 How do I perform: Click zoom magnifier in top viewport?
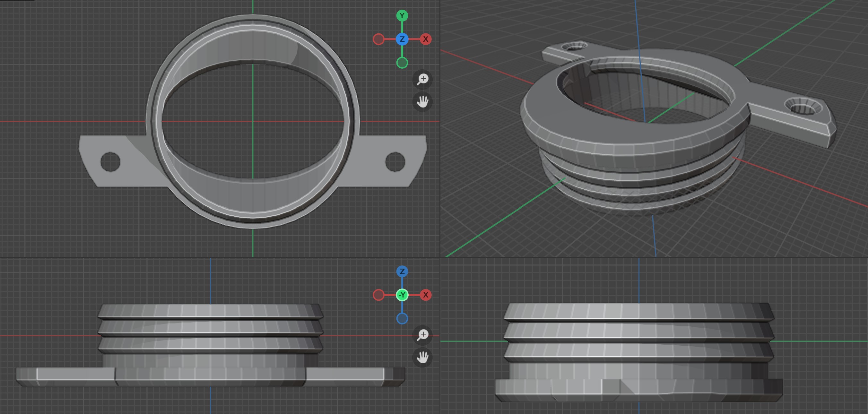pos(422,80)
